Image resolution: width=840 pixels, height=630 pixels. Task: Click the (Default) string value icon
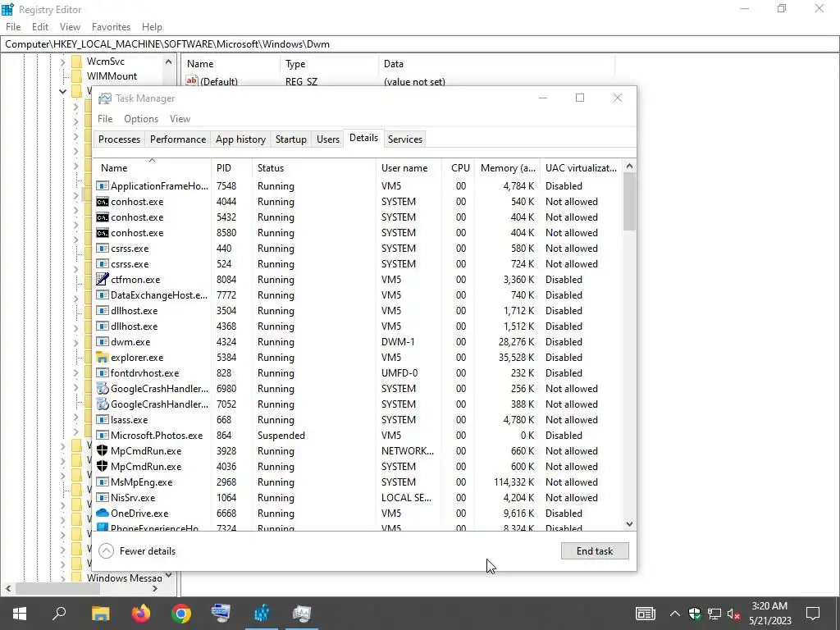point(191,81)
